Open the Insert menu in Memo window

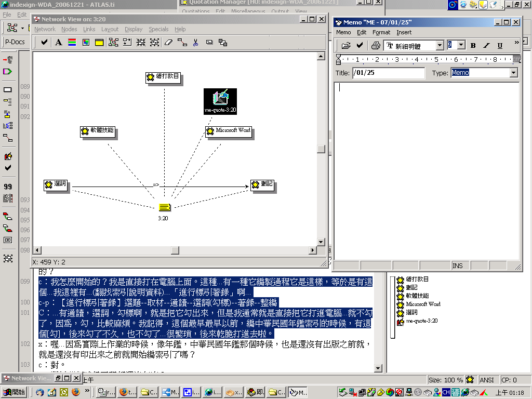(x=404, y=32)
